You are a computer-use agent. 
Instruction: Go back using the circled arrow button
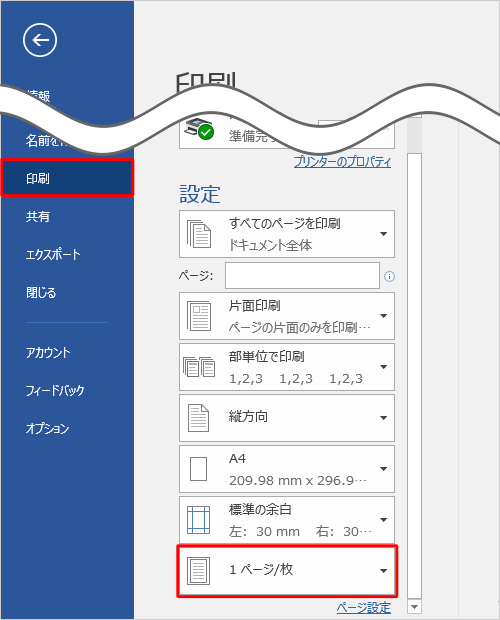(40, 40)
